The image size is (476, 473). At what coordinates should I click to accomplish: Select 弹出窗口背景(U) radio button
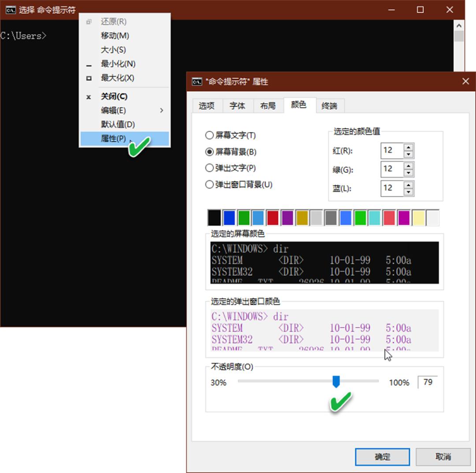click(x=209, y=185)
